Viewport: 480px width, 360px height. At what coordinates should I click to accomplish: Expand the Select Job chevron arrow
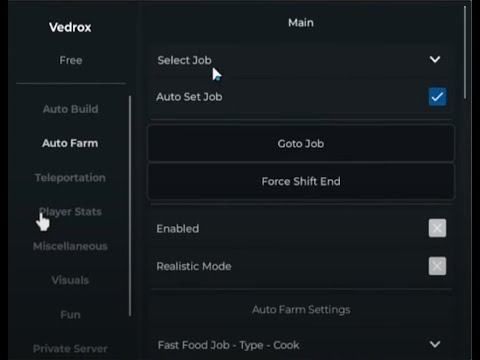pyautogui.click(x=435, y=60)
